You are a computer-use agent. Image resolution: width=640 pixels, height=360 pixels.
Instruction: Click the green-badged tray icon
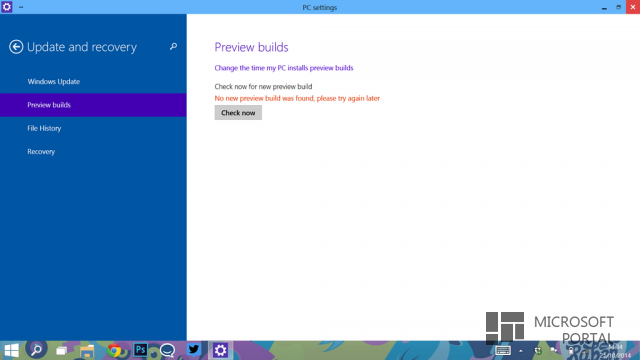pos(538,351)
